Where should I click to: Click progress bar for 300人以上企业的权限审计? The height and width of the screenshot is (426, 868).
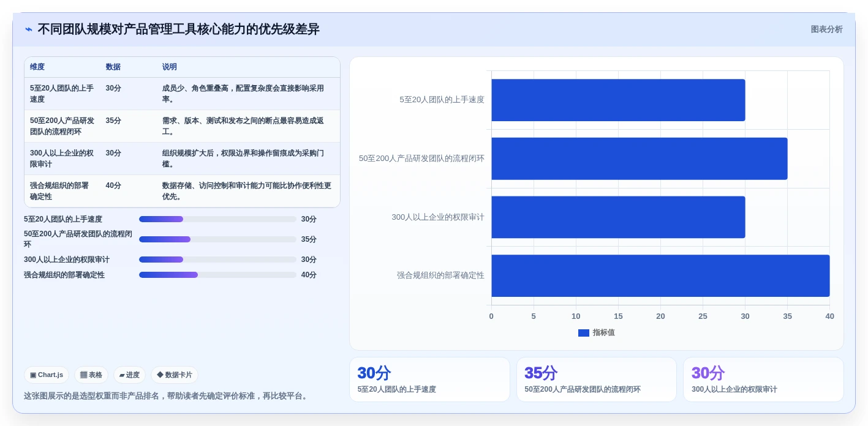point(217,260)
